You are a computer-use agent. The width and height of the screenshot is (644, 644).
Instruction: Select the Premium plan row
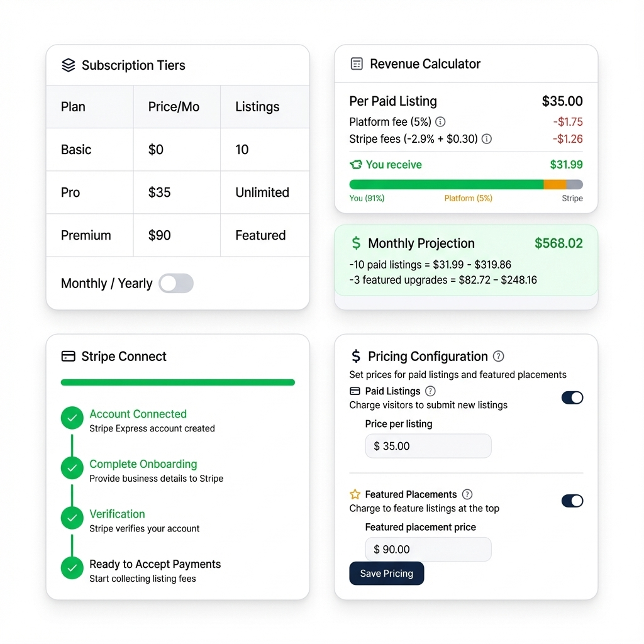[x=177, y=235]
